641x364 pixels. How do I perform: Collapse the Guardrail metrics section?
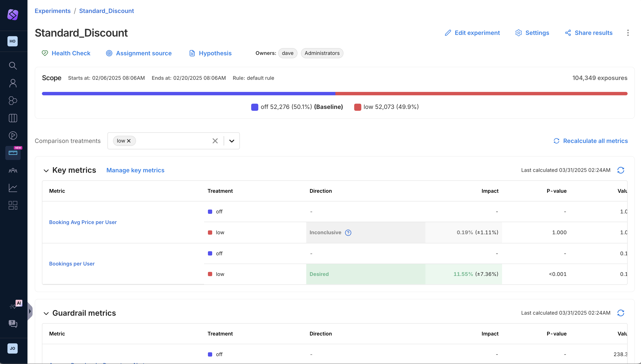point(46,314)
